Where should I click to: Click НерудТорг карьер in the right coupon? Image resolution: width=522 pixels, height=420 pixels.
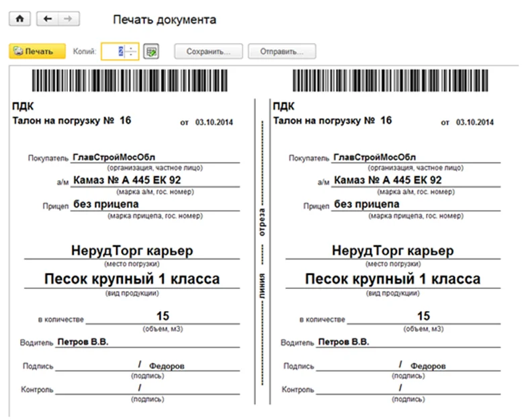point(392,251)
